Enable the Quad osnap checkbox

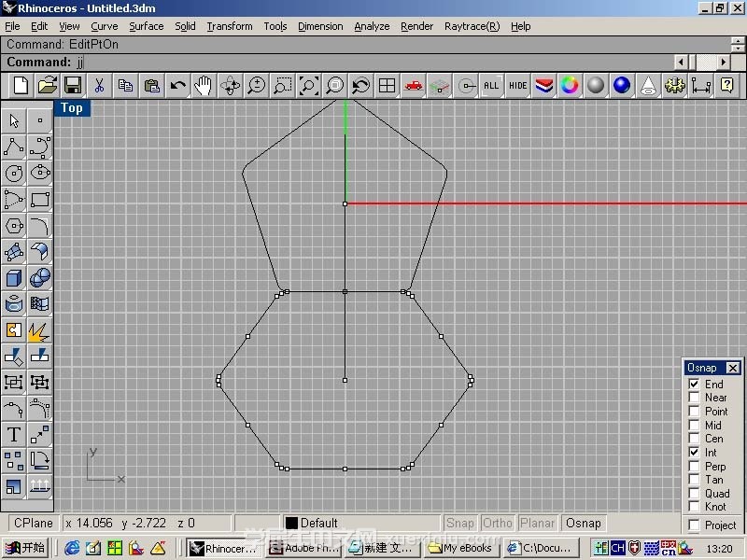pyautogui.click(x=694, y=493)
